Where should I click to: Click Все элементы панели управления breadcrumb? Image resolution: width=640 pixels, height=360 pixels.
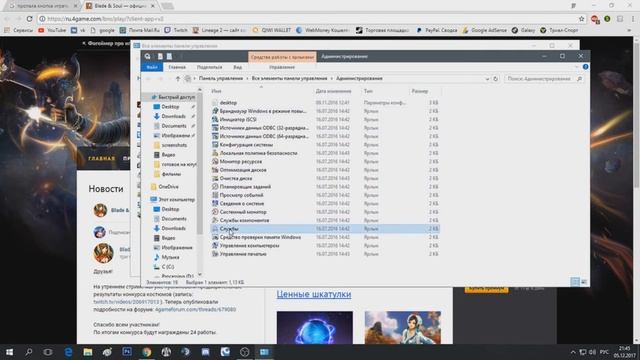click(289, 78)
